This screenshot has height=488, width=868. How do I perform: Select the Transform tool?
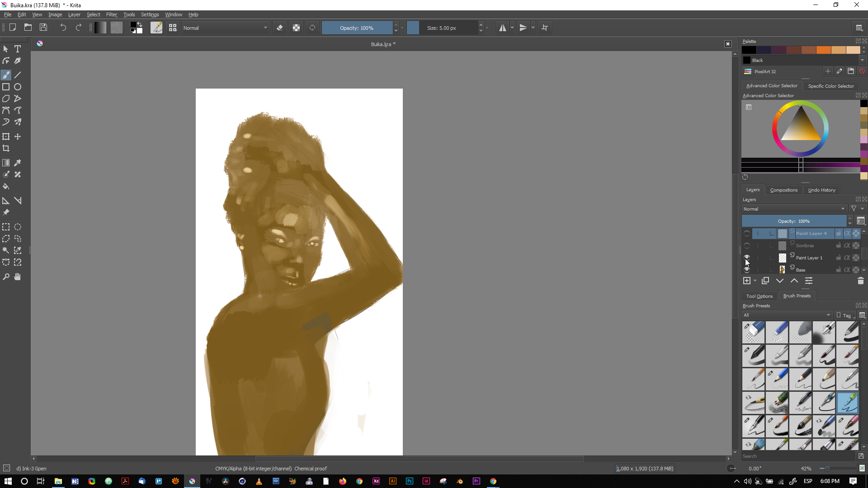(x=6, y=136)
